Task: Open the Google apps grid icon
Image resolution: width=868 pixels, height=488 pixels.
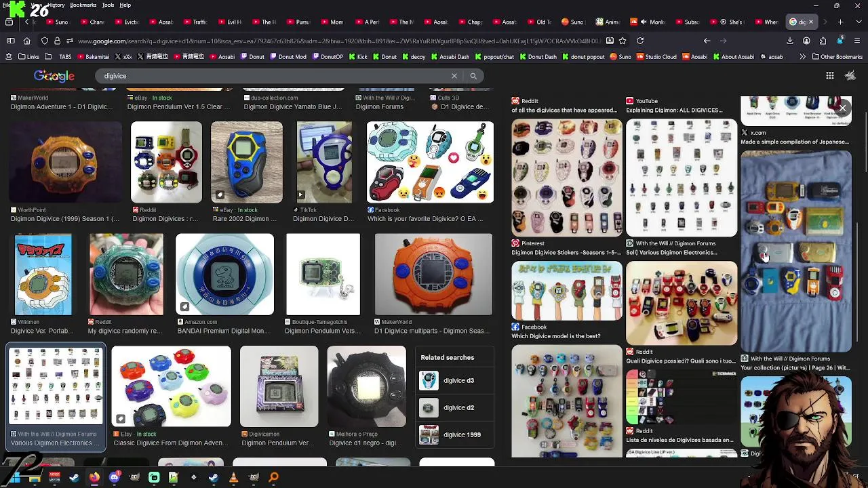Action: (830, 76)
